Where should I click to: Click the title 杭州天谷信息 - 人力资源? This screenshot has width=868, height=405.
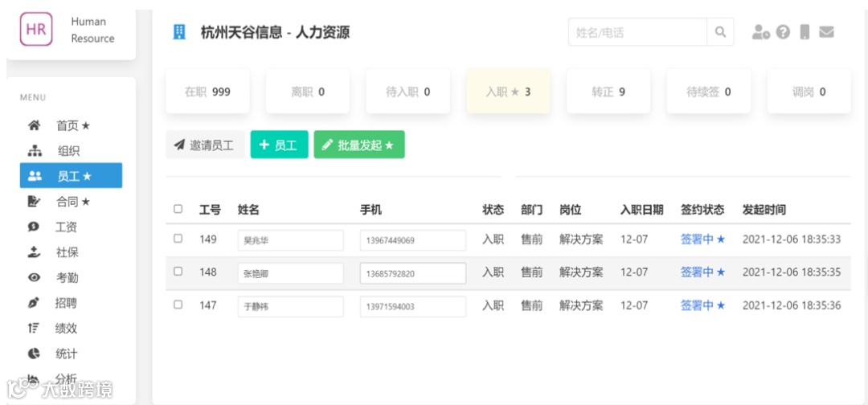pyautogui.click(x=275, y=32)
